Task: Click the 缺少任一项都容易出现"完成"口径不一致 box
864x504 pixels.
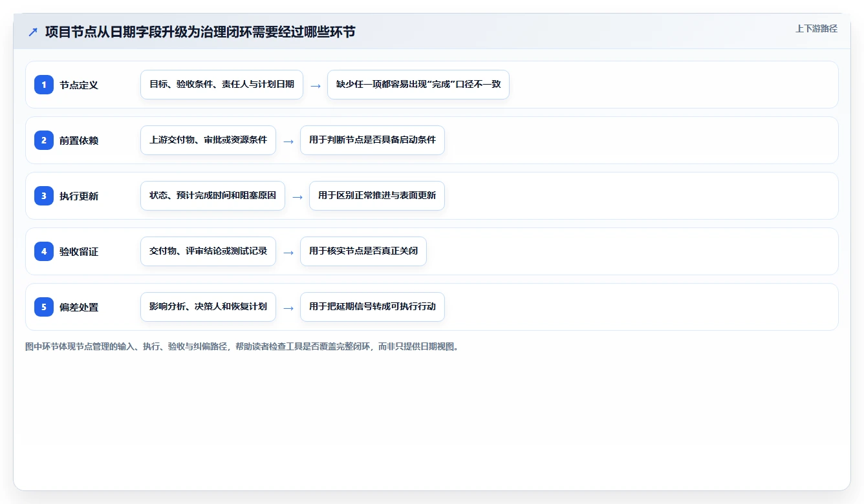Action: (418, 85)
